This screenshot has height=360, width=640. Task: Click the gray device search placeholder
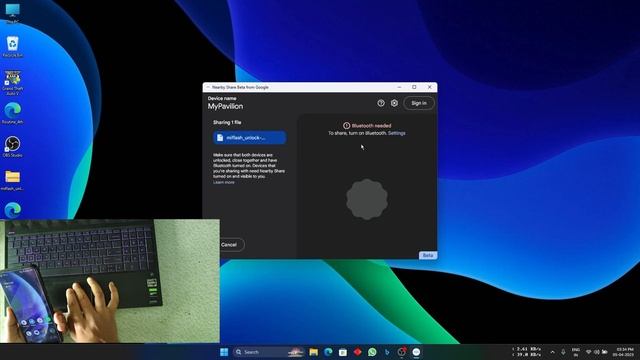point(367,199)
